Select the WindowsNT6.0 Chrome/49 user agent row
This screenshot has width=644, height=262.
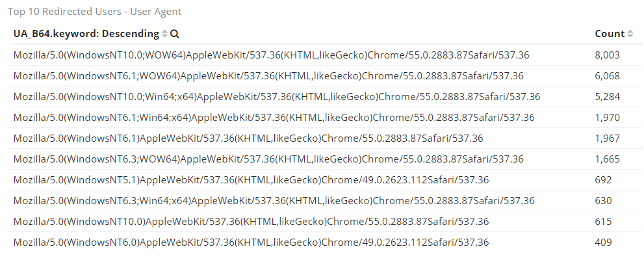coord(326,242)
